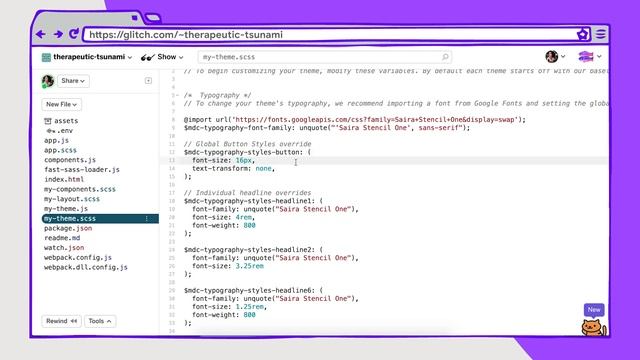Image resolution: width=640 pixels, height=360 pixels.
Task: Collapse sidebar with the square icon
Action: 148,81
